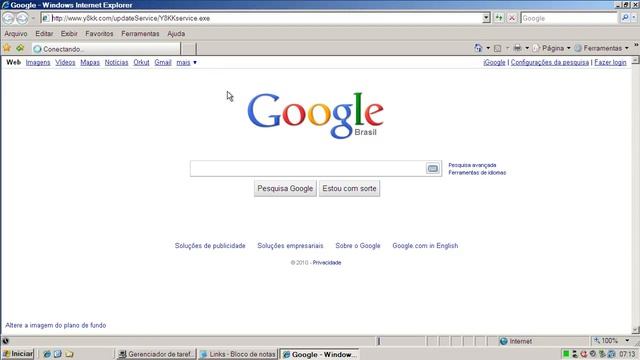Expand the Print options dropdown arrow

click(527, 48)
